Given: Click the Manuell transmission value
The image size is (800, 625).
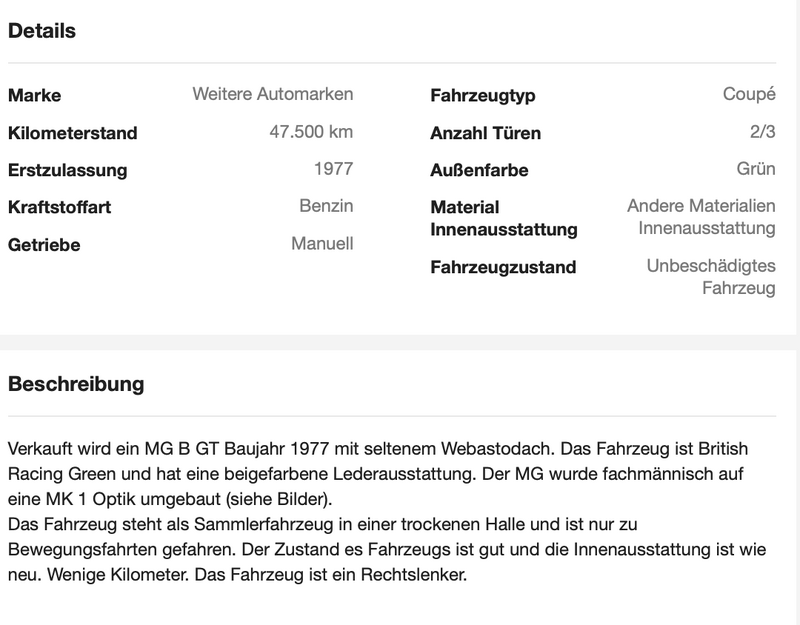Looking at the screenshot, I should 322,243.
